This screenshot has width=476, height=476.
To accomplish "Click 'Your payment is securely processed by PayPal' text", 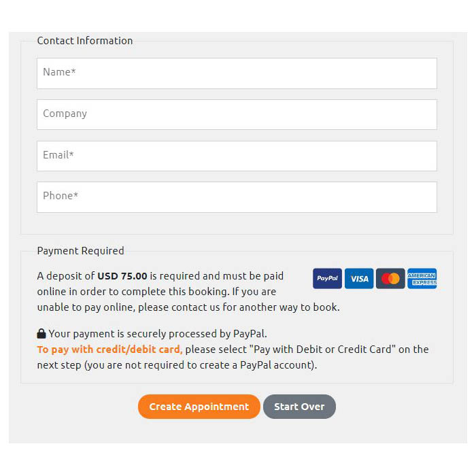I will point(158,334).
